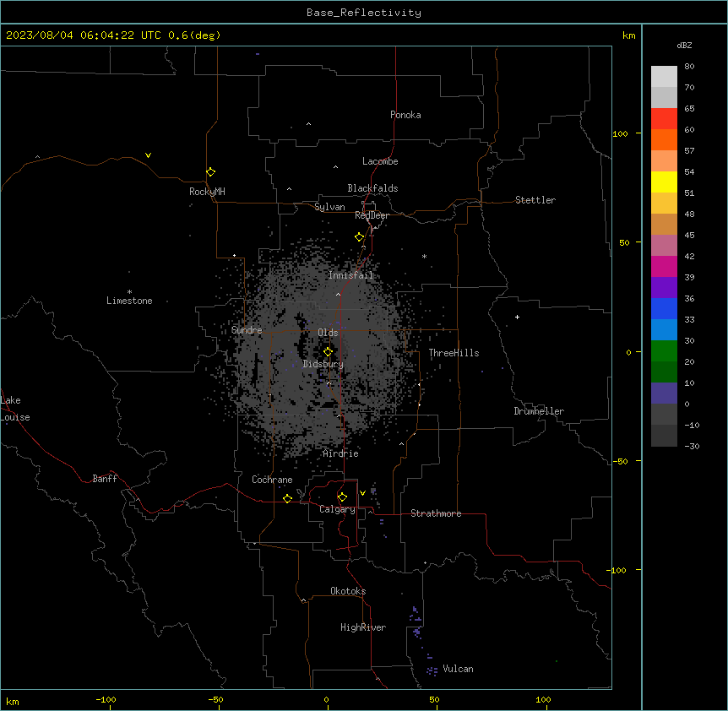Click the -100 tick label on bottom axis
The width and height of the screenshot is (728, 711).
click(106, 699)
